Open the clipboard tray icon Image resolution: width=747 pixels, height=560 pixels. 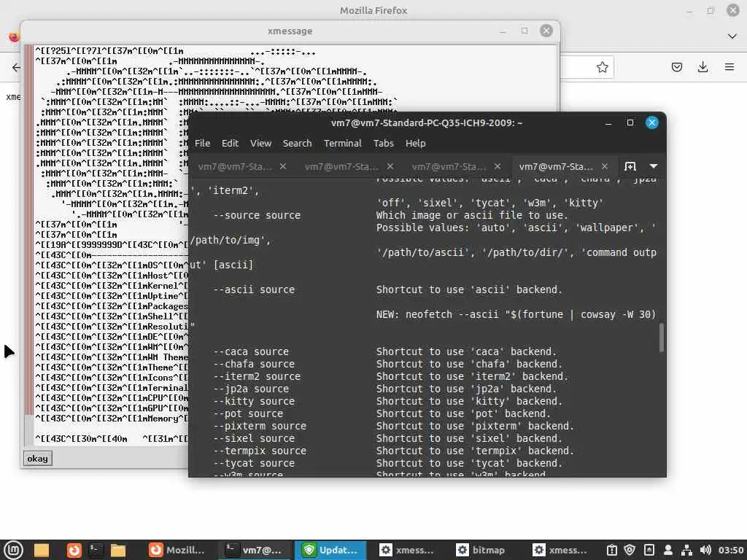(x=612, y=551)
